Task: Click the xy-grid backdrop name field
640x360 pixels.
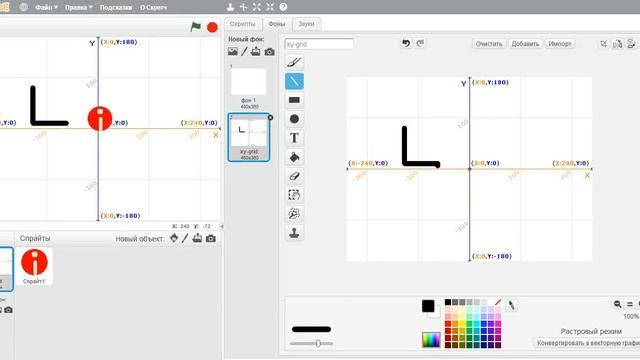Action: click(319, 44)
